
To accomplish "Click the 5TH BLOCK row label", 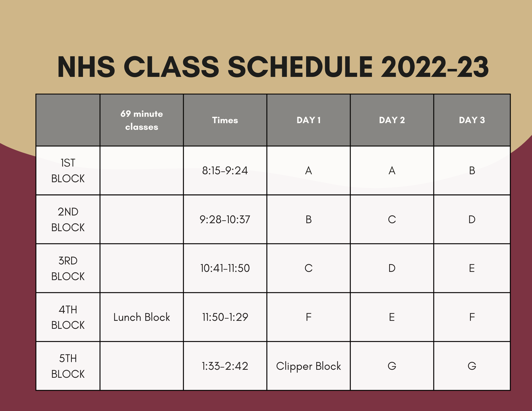I will coord(68,366).
